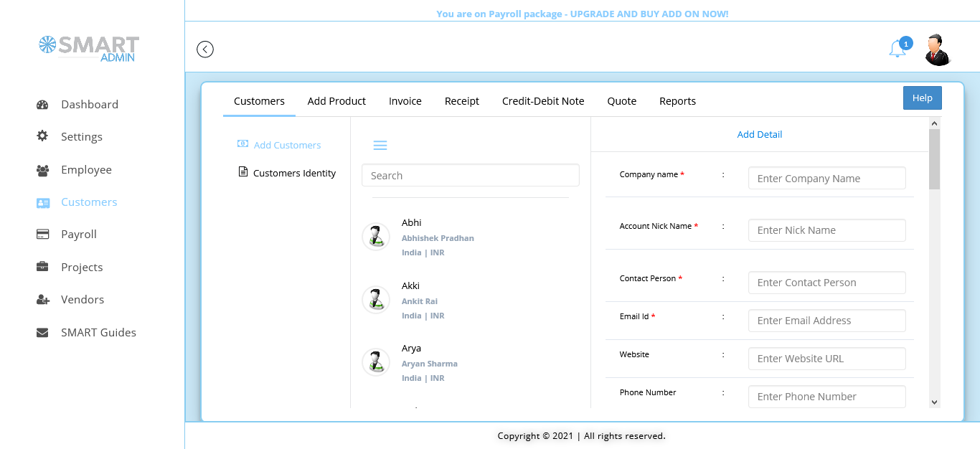Focus the Enter Company Name field
This screenshot has width=980, height=449.
[x=826, y=179]
